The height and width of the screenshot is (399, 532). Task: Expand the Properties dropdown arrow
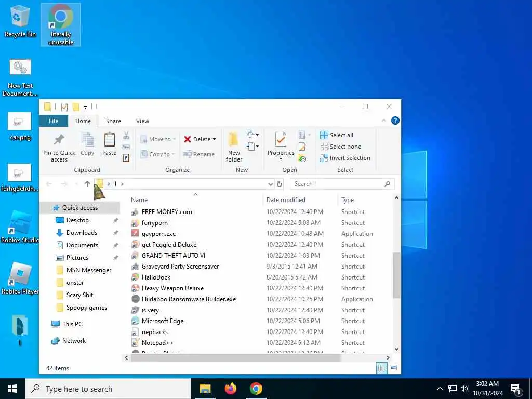pos(281,159)
